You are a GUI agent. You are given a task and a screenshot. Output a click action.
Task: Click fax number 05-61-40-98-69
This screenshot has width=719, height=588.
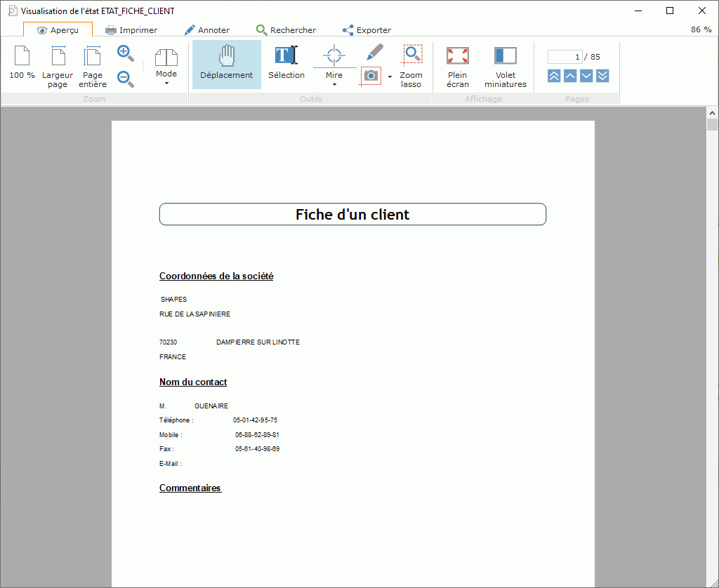tap(257, 448)
